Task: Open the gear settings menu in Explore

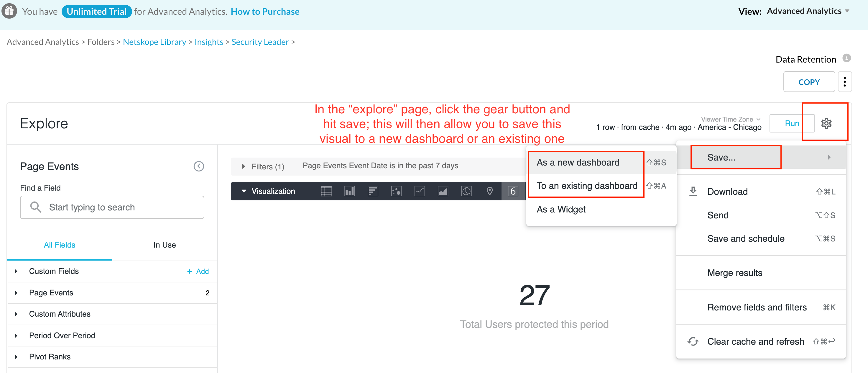Action: (826, 123)
